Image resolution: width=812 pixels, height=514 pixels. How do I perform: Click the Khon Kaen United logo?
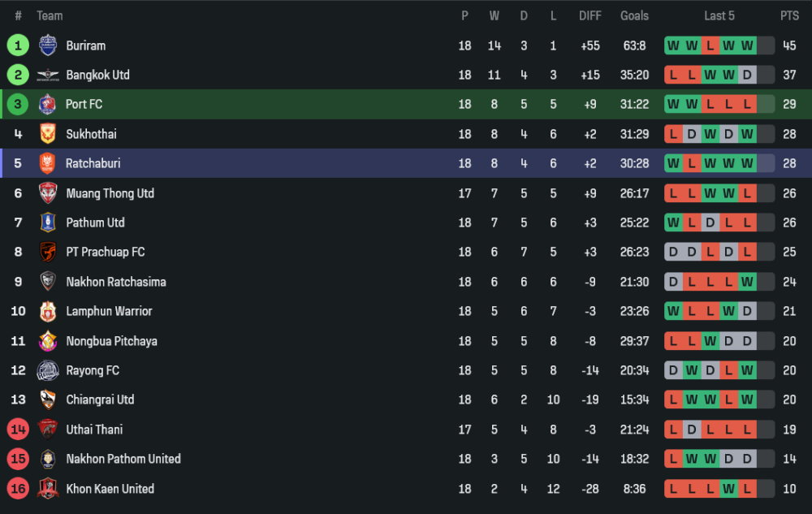pos(48,489)
